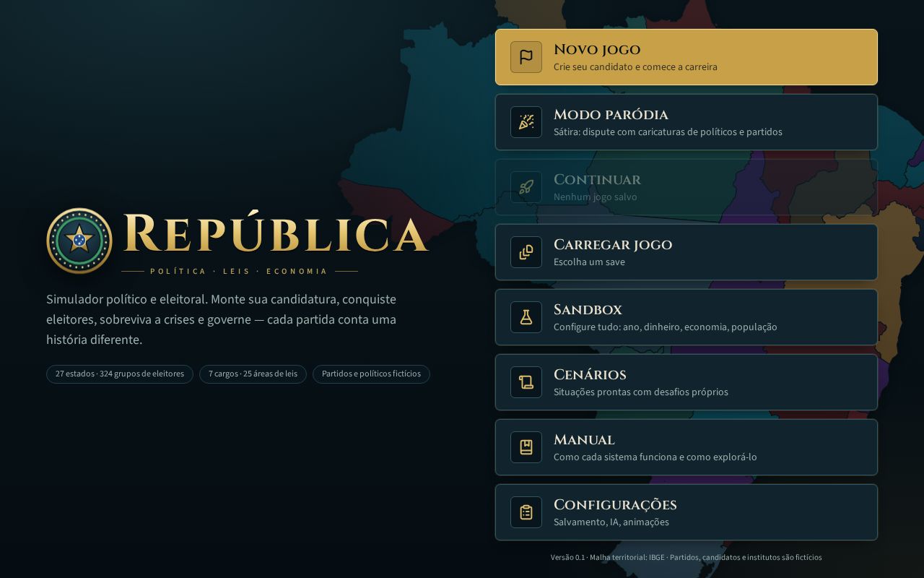Open Carregar jogo via its stacked files icon

pyautogui.click(x=526, y=252)
